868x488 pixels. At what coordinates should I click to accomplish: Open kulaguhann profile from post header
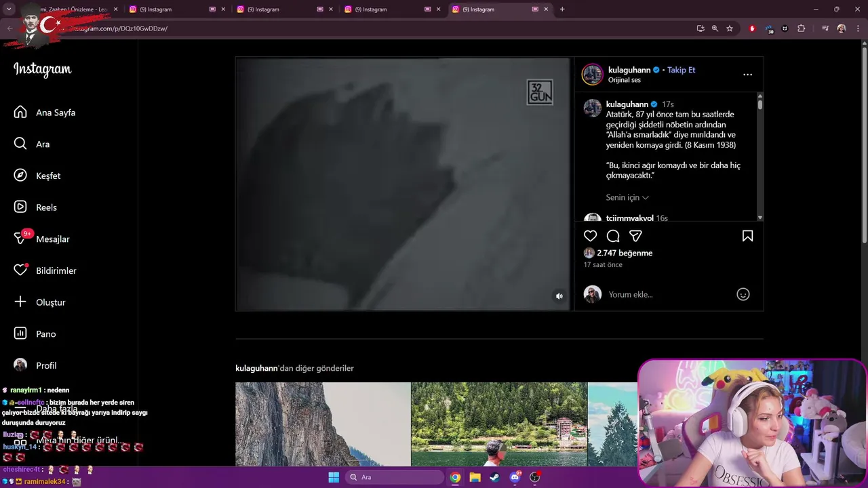click(x=629, y=70)
